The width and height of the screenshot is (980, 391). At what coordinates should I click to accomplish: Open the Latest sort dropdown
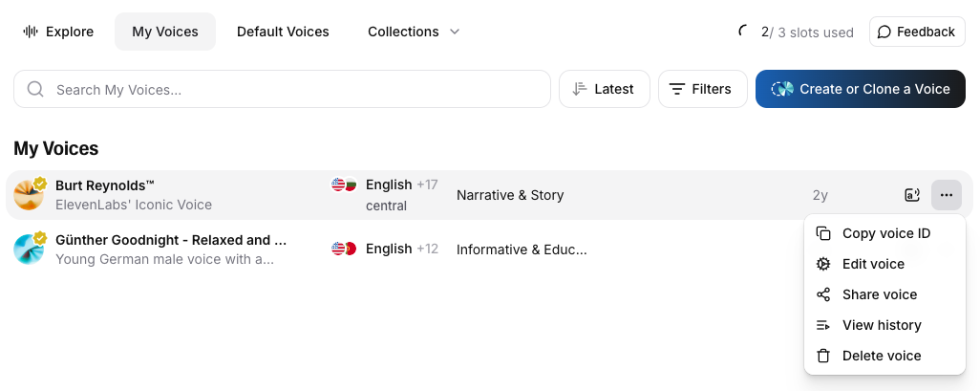[605, 89]
